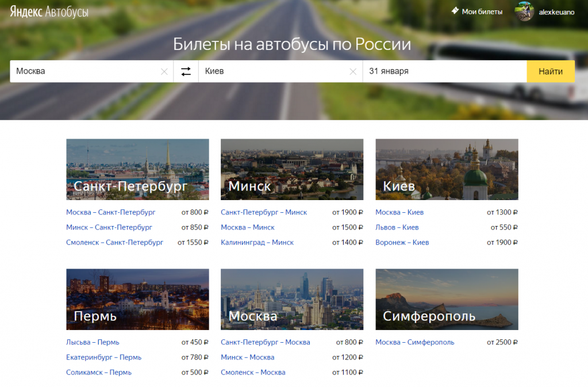Open the Львов – Киев route
Screen dimensions: 588x387
click(397, 227)
